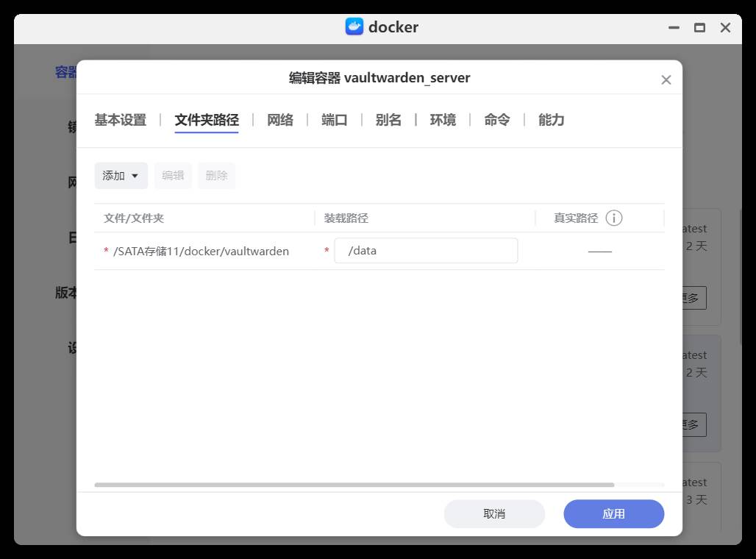
Task: Select the 命令 tab
Action: (x=497, y=120)
